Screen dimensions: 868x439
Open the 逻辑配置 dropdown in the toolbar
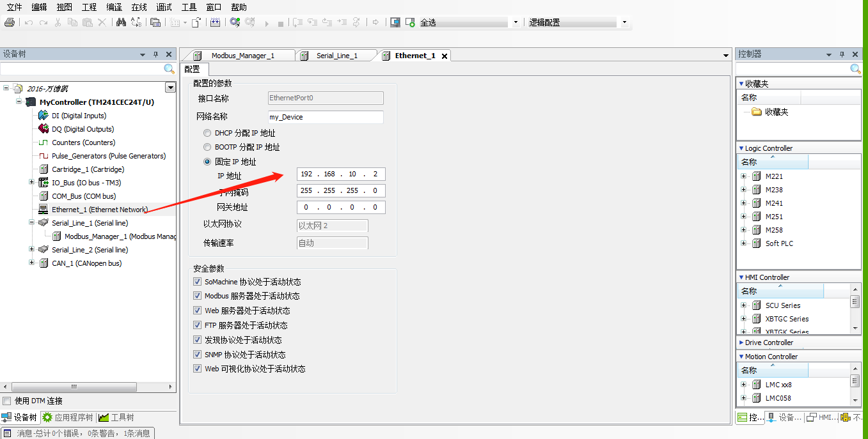624,22
